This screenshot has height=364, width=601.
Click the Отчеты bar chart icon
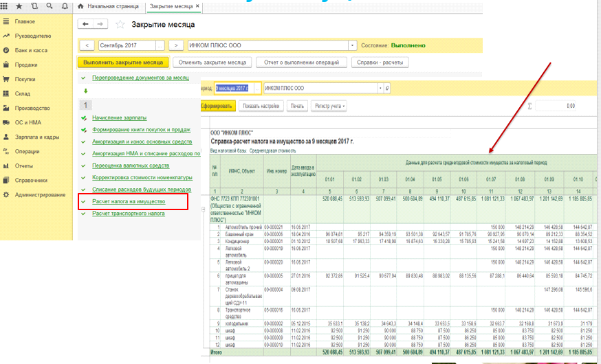[6, 166]
